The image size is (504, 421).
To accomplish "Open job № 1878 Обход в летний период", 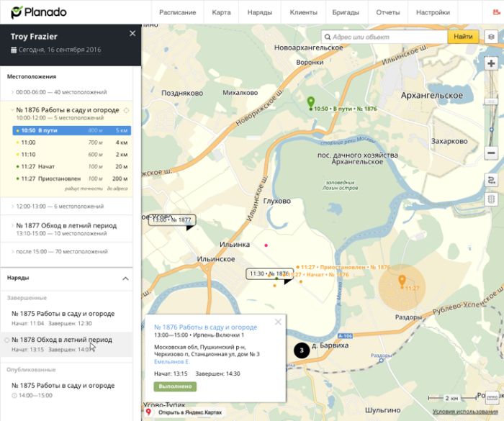I will tap(66, 344).
